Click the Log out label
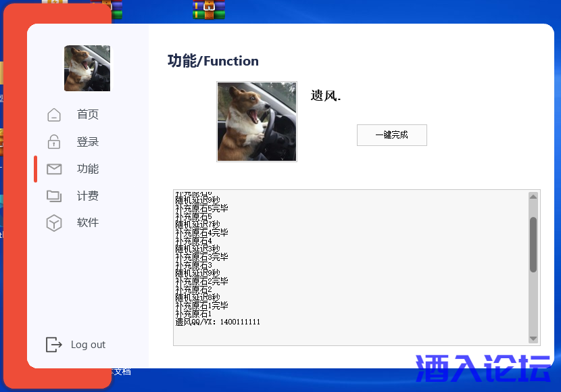The width and height of the screenshot is (561, 392). coord(87,345)
